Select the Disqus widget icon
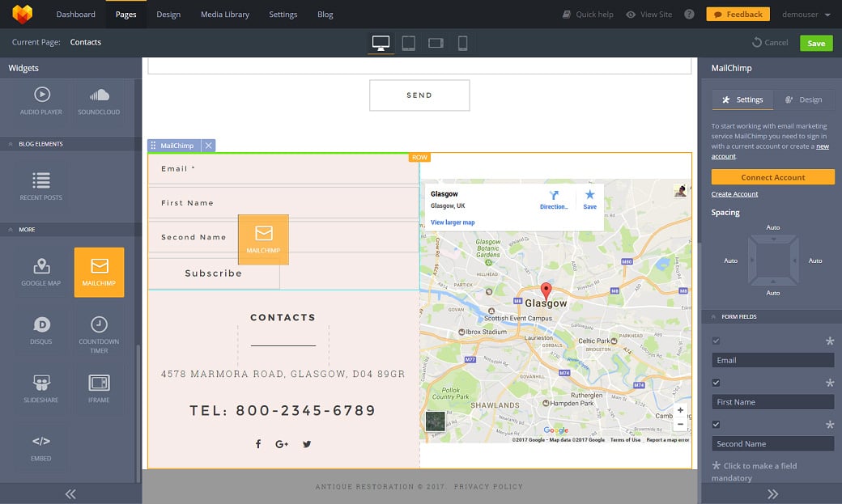Viewport: 842px width, 504px height. 41,330
